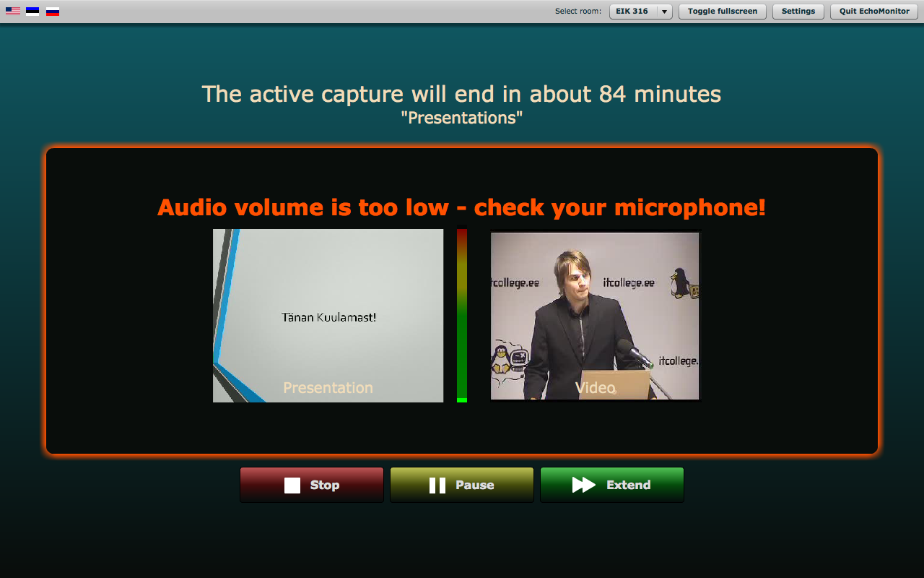Click the "Select room:" label
Image resolution: width=924 pixels, height=578 pixels.
pyautogui.click(x=578, y=12)
